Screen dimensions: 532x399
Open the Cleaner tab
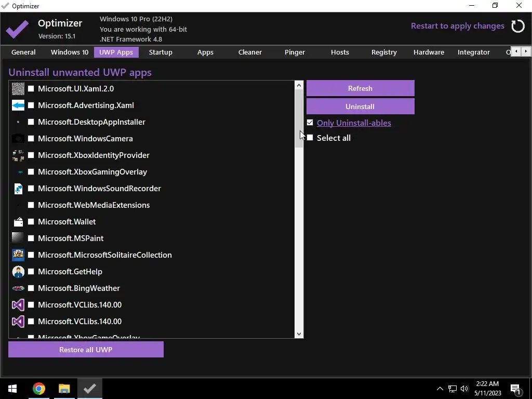(x=250, y=52)
